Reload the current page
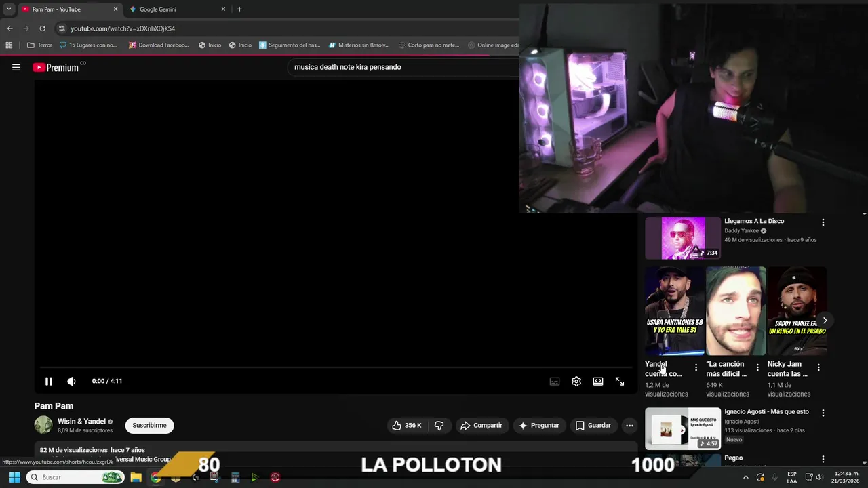The width and height of the screenshot is (868, 488). [42, 28]
